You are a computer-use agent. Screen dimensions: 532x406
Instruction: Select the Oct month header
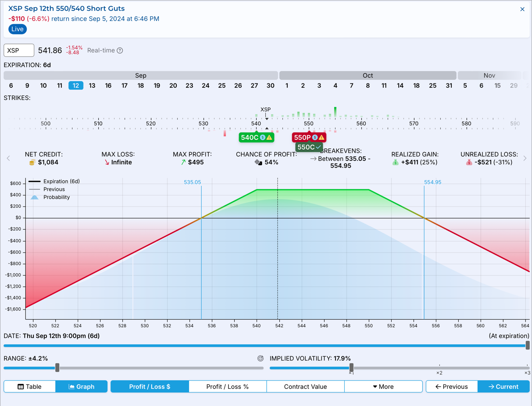[368, 75]
